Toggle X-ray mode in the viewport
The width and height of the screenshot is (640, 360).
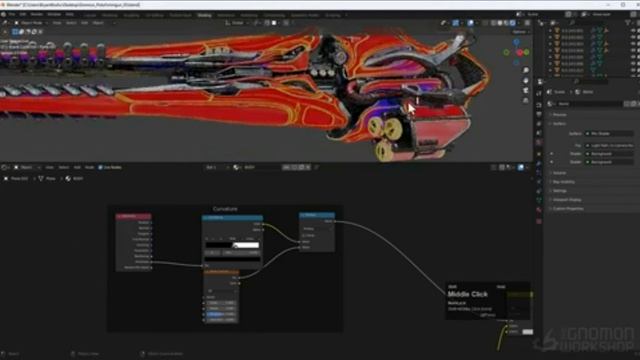click(485, 23)
